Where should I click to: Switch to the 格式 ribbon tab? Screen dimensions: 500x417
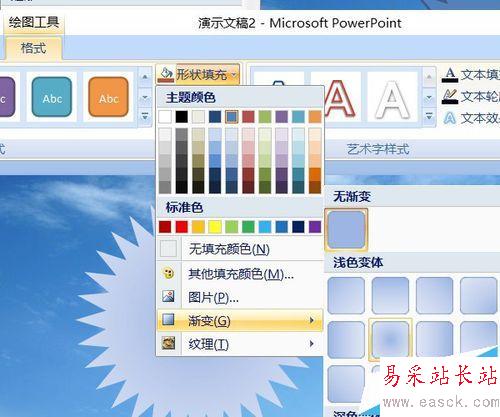(33, 48)
